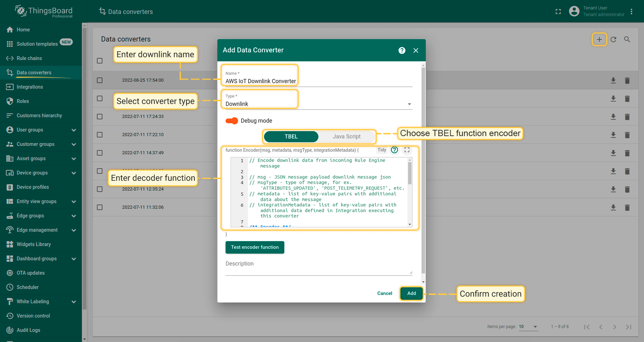
Task: Disable the Debug mode switch
Action: pos(232,121)
